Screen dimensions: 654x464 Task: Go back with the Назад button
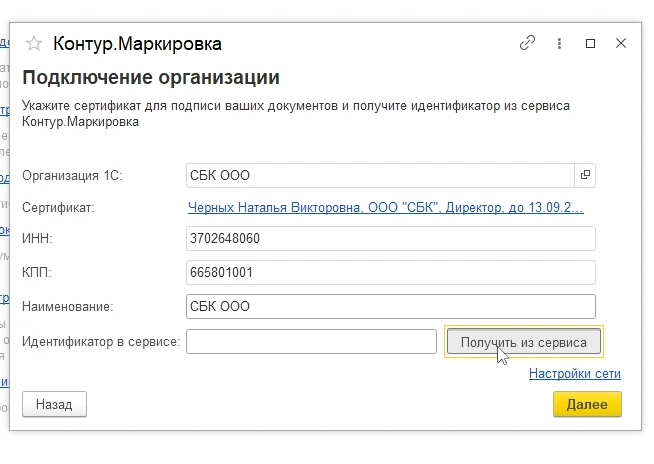point(54,404)
